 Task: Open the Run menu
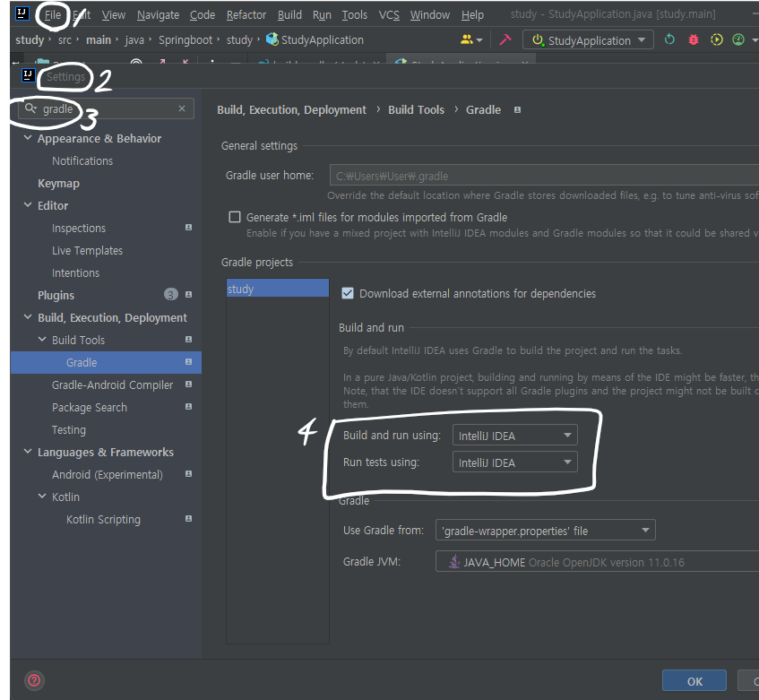click(x=322, y=15)
